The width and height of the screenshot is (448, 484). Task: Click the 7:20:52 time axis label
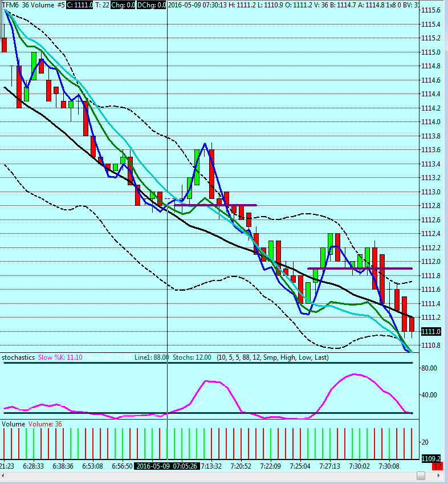pyautogui.click(x=241, y=466)
